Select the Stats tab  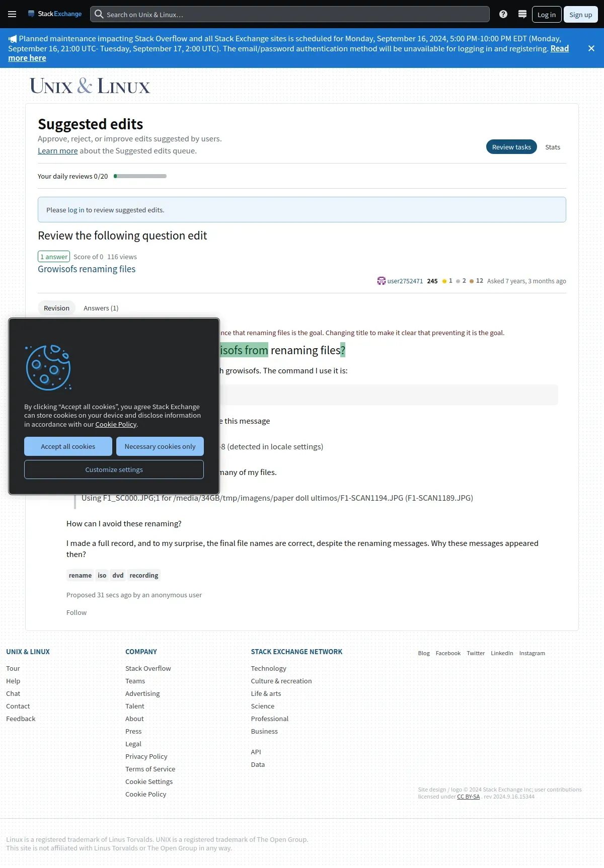[553, 147]
